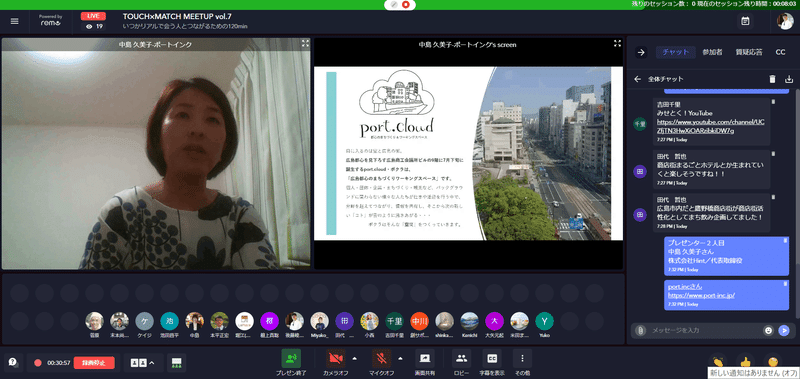Select the 本平正宏 participant avatar

(x=219, y=321)
